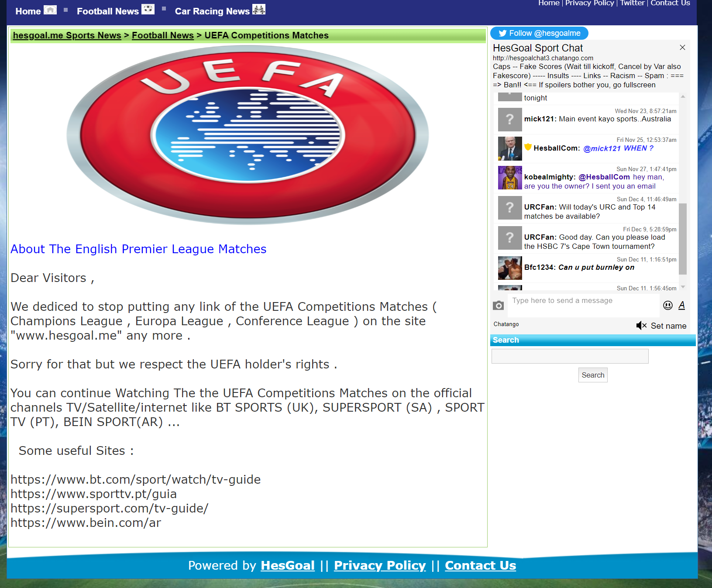Open the footer Contact Us link
The height and width of the screenshot is (588, 712).
[x=480, y=565]
